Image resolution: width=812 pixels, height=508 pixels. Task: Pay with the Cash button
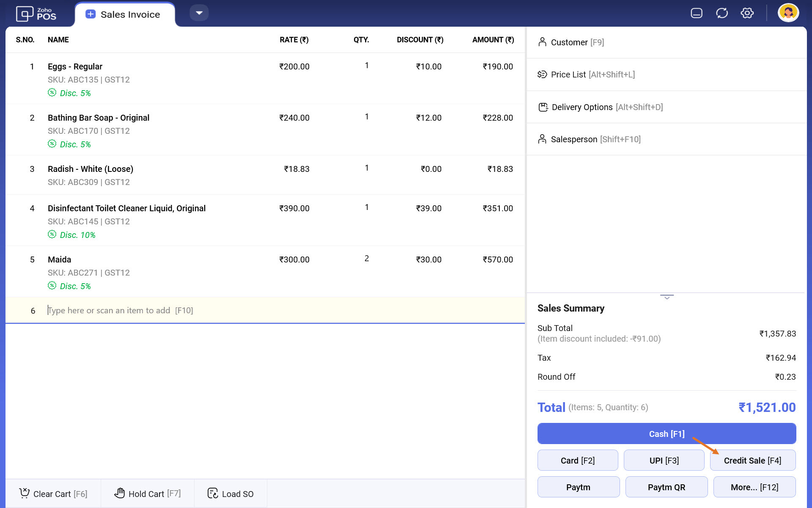(666, 434)
